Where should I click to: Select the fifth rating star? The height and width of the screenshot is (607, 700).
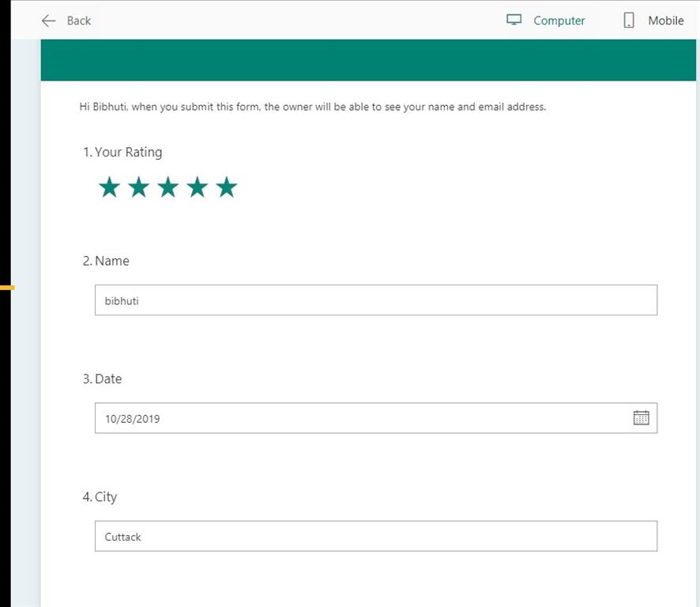click(x=227, y=187)
